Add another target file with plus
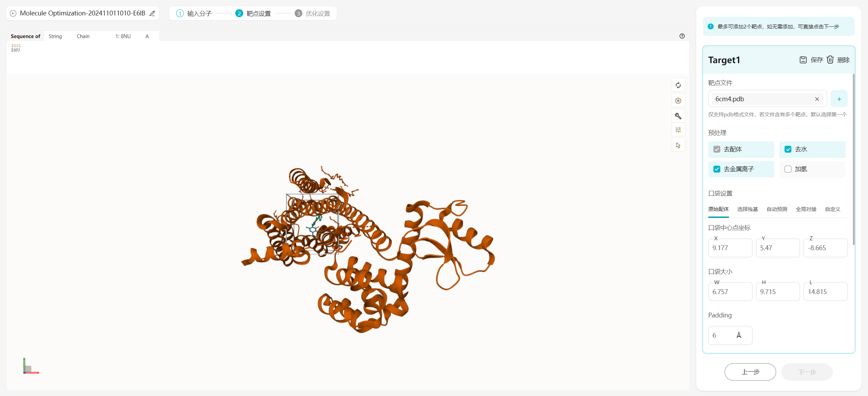This screenshot has height=396, width=868. pos(839,99)
